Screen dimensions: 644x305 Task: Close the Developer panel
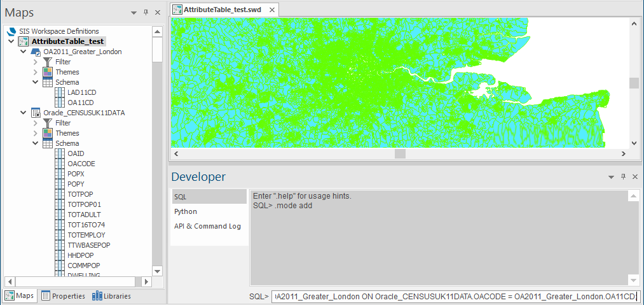pyautogui.click(x=635, y=177)
